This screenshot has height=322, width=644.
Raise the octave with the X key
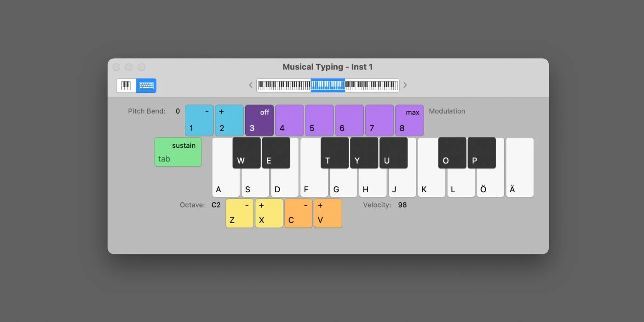tap(269, 213)
